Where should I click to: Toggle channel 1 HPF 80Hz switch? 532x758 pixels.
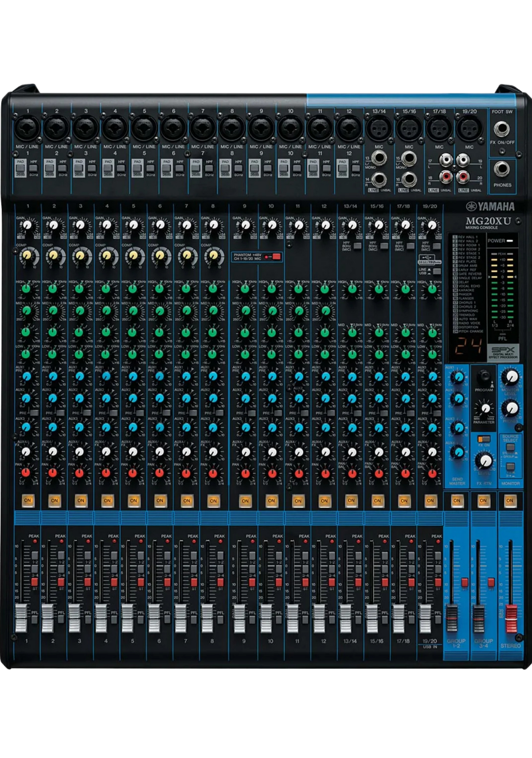click(34, 168)
